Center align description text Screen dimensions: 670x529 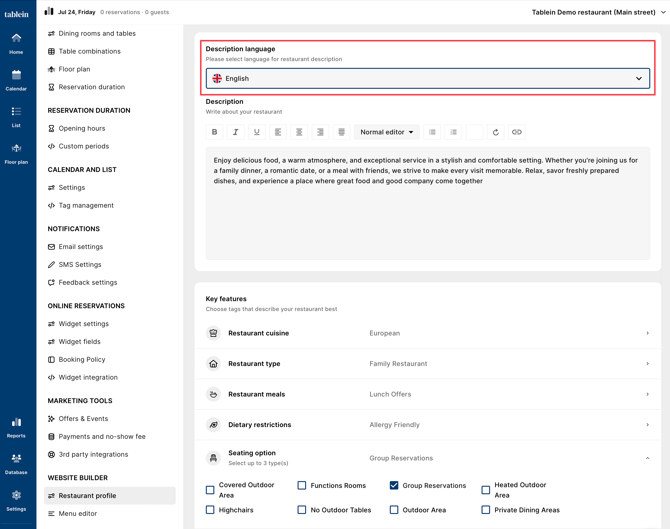[299, 132]
